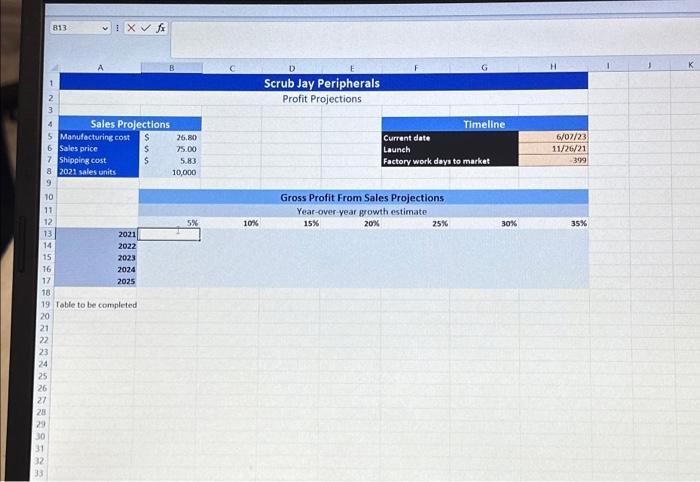700x482 pixels.
Task: Select column H header
Action: coord(553,66)
